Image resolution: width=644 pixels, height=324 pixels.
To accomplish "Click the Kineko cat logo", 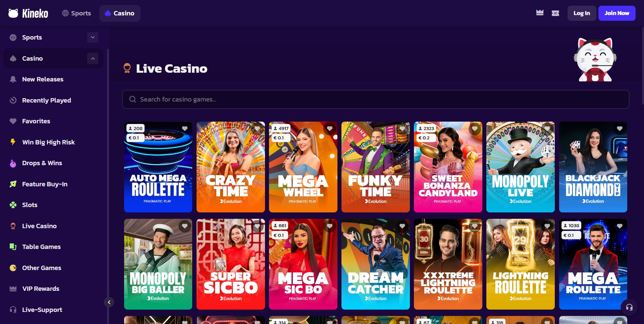I will 13,13.
